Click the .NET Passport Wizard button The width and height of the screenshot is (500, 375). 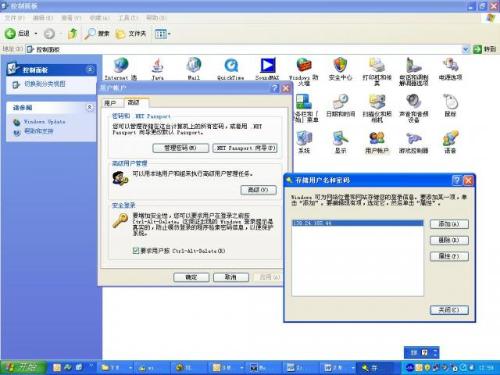(x=245, y=148)
